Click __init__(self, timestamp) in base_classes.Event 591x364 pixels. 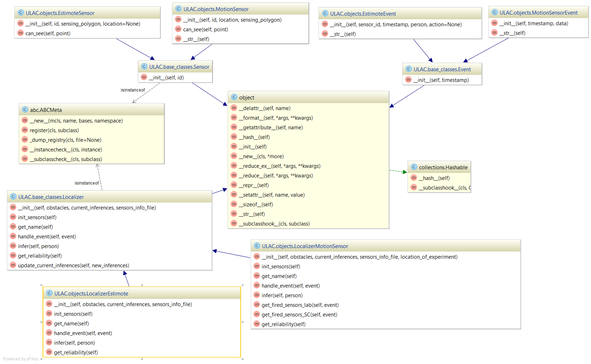coord(441,80)
